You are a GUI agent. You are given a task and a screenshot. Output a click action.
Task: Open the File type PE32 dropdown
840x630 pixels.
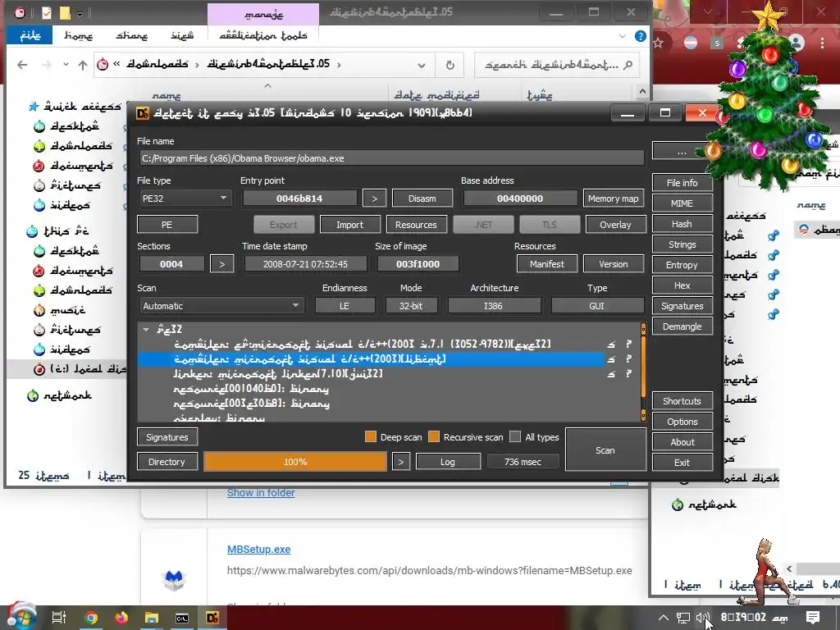(185, 199)
